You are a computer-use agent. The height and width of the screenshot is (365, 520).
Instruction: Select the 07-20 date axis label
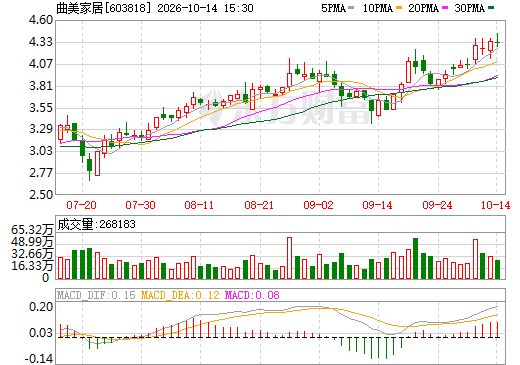click(x=81, y=205)
